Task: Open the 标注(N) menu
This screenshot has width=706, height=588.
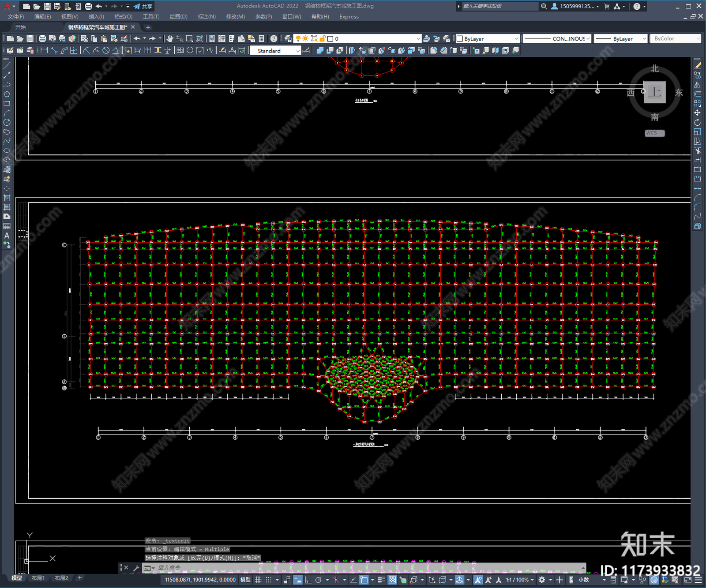Action: (207, 17)
